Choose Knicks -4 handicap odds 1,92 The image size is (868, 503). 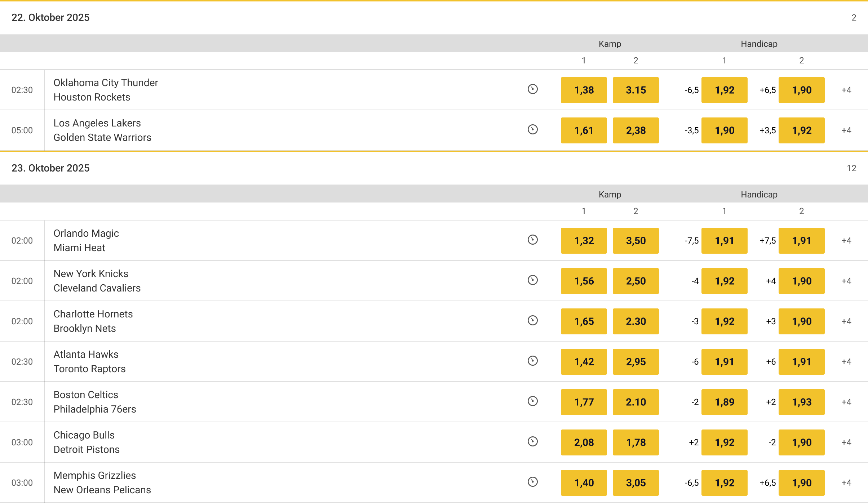point(724,281)
